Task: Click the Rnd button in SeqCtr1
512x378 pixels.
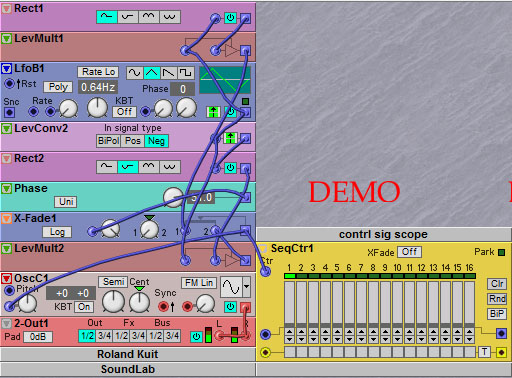Action: [497, 299]
